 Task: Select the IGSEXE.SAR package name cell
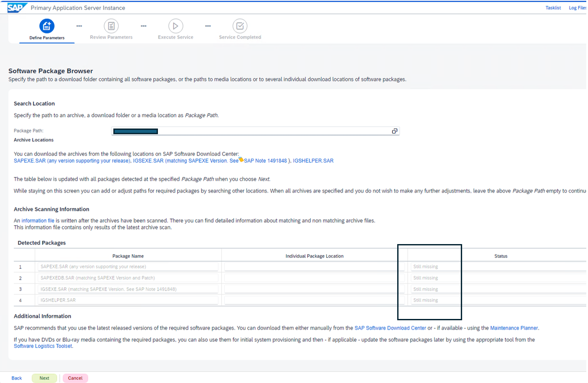pyautogui.click(x=129, y=289)
